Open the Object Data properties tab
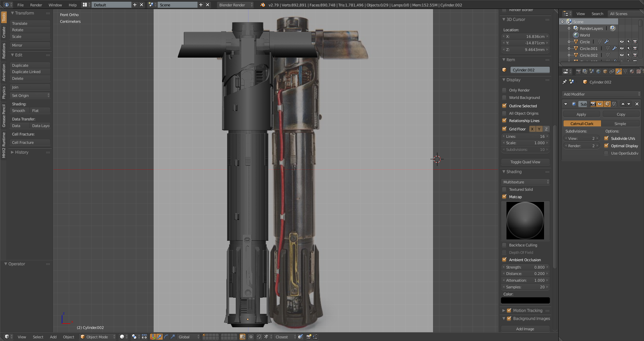The width and height of the screenshot is (644, 341). [625, 71]
